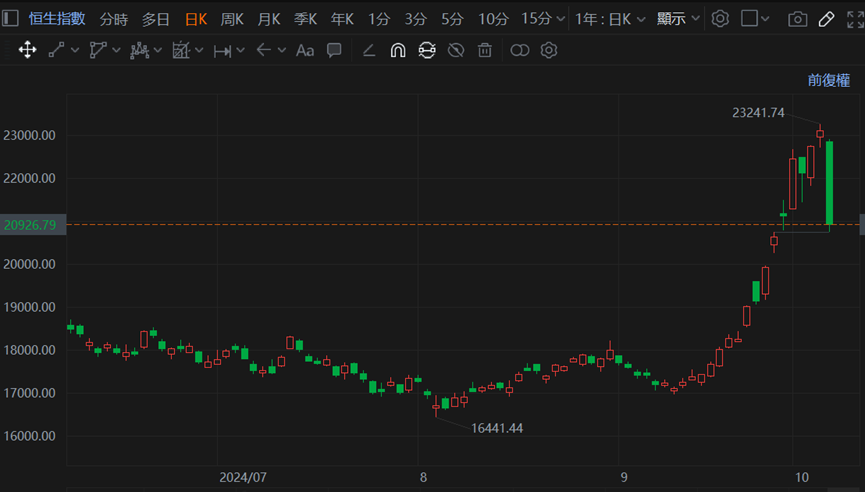Open the 顯示 display dropdown
The height and width of the screenshot is (492, 865).
click(x=678, y=19)
